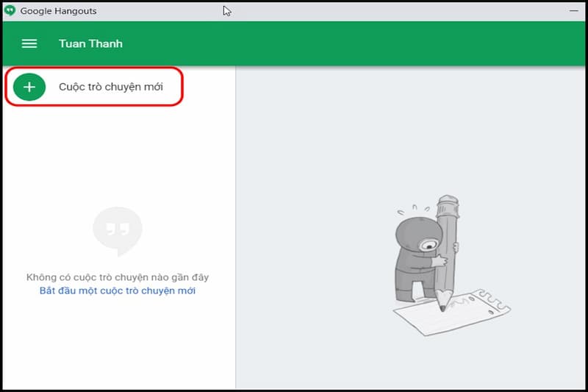This screenshot has width=588, height=392.
Task: Click the divider between list and conversation panes
Action: (235, 221)
